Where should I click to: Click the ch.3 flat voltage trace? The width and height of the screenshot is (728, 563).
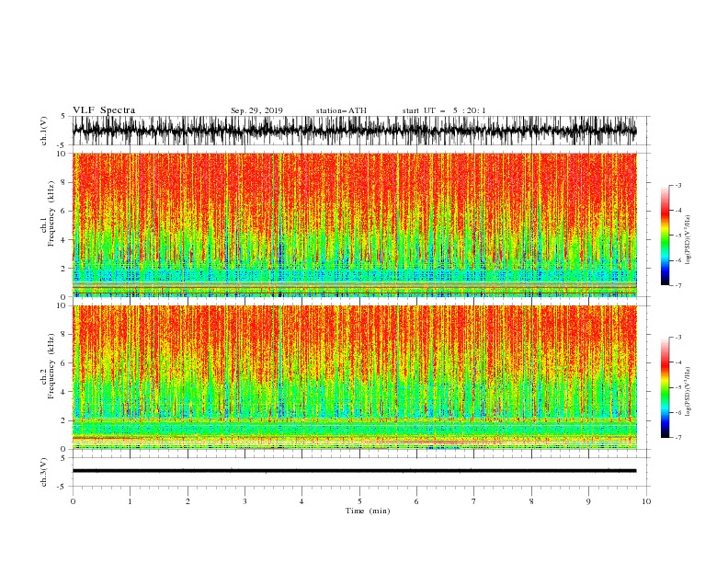(354, 471)
